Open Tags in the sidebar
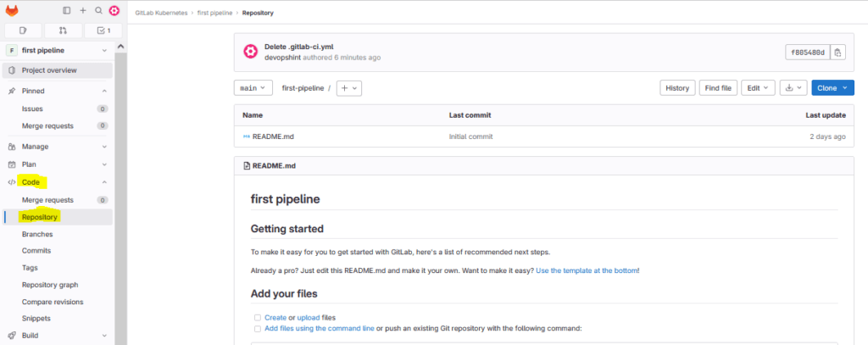Image resolution: width=868 pixels, height=345 pixels. [58, 268]
